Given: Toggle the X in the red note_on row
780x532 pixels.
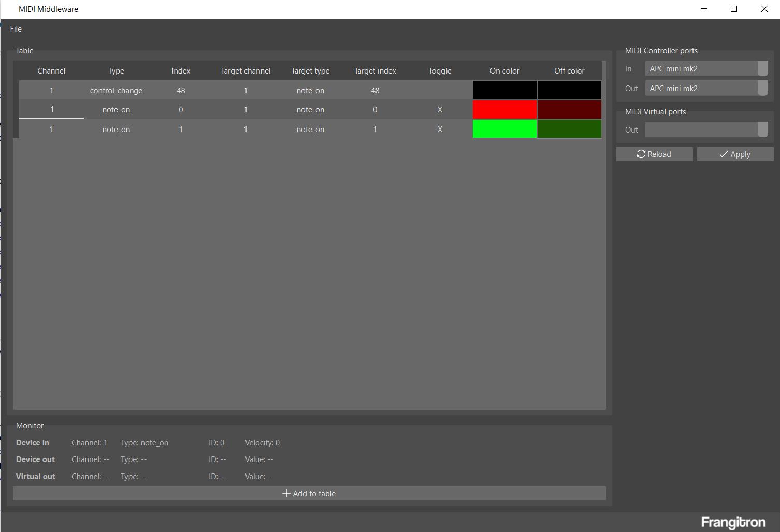Looking at the screenshot, I should (x=440, y=110).
